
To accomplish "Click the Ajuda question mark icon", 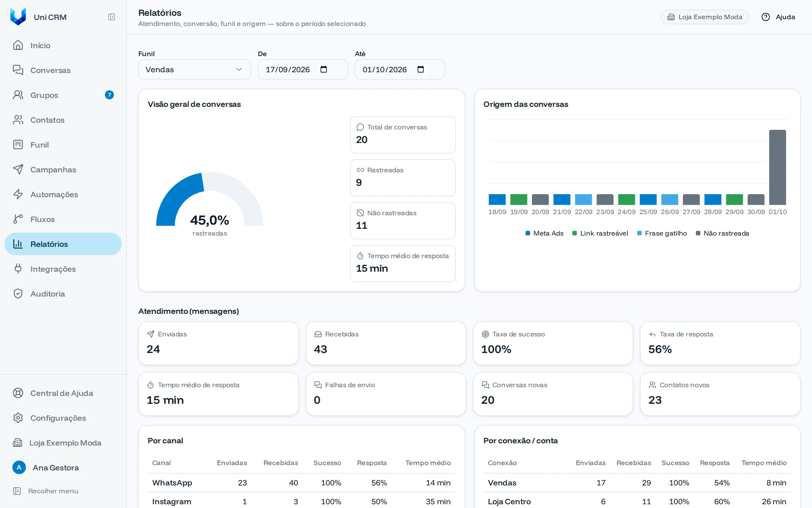I will [x=766, y=17].
